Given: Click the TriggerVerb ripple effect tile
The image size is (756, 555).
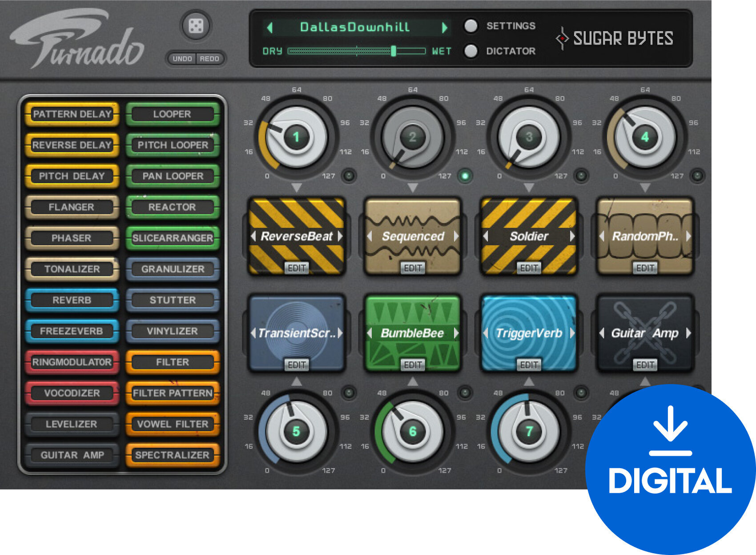Looking at the screenshot, I should (528, 332).
